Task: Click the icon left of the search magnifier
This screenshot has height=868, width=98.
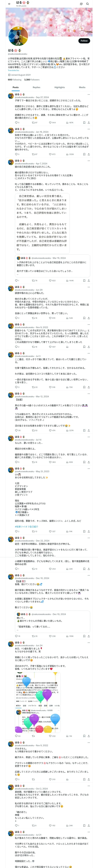Action: coord(81,4)
